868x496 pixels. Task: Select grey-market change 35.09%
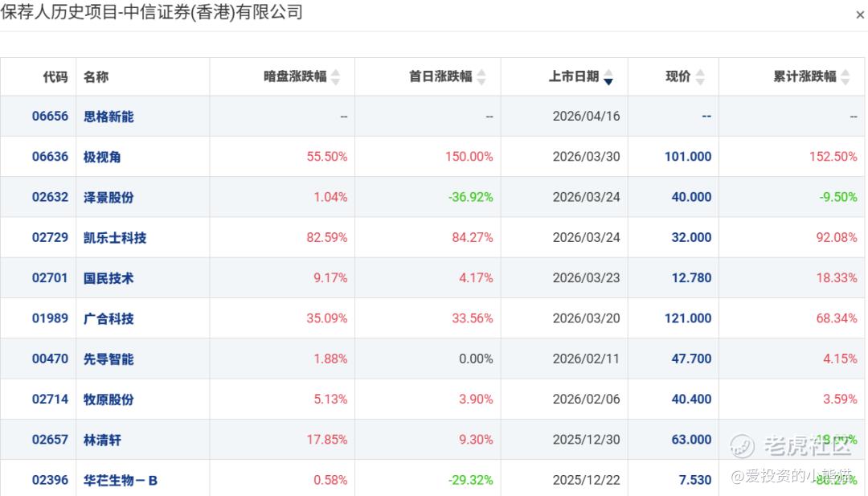pos(327,318)
